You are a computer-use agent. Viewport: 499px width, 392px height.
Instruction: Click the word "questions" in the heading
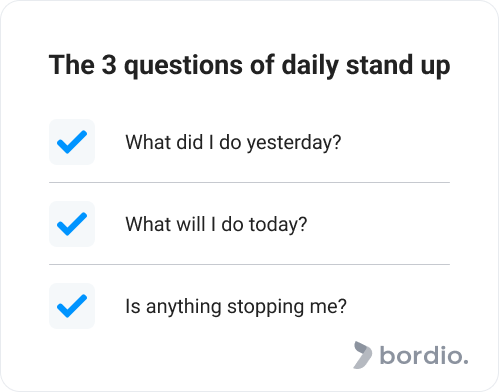[183, 66]
